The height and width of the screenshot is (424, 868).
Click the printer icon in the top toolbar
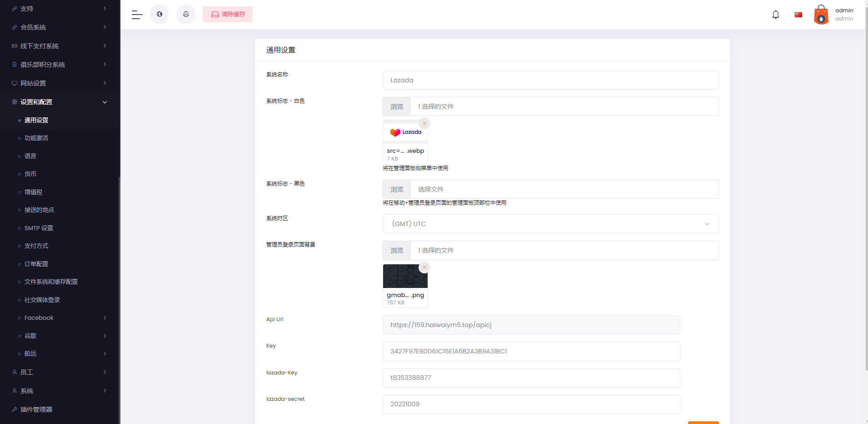point(186,14)
